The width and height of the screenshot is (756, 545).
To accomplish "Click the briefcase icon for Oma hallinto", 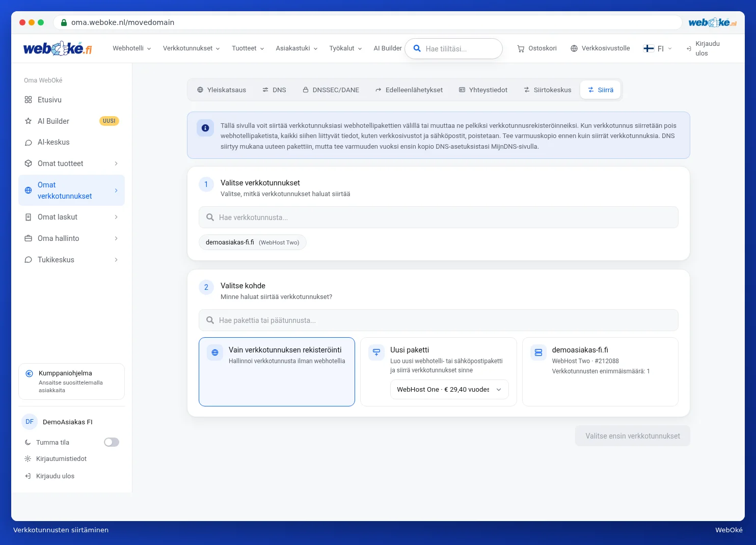I will [x=29, y=238].
